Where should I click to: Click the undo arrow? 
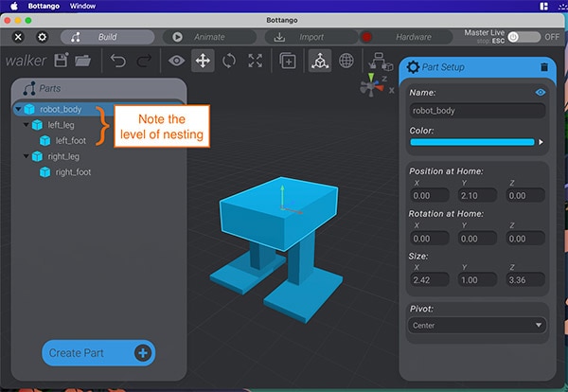click(118, 61)
